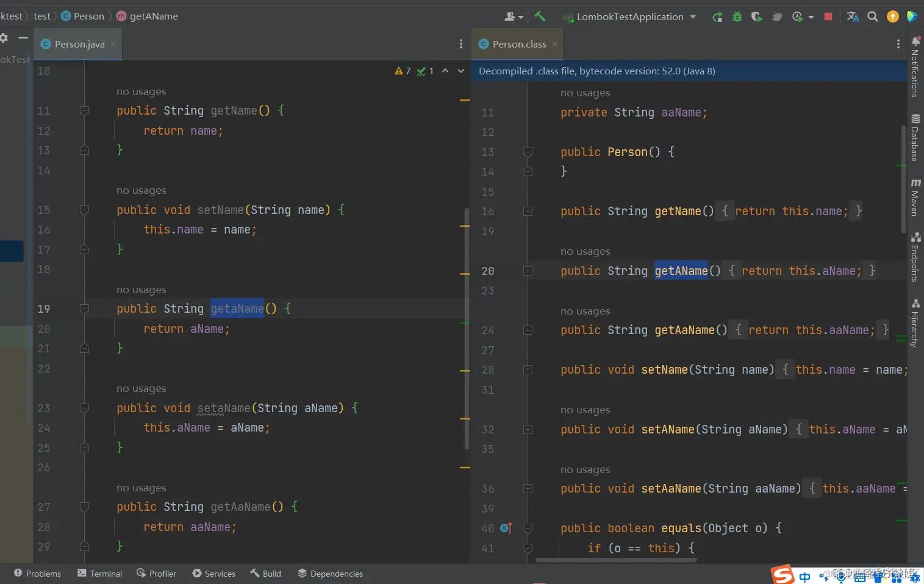Go to previous highlighted problem arrow
Image resolution: width=924 pixels, height=584 pixels.
click(x=445, y=71)
